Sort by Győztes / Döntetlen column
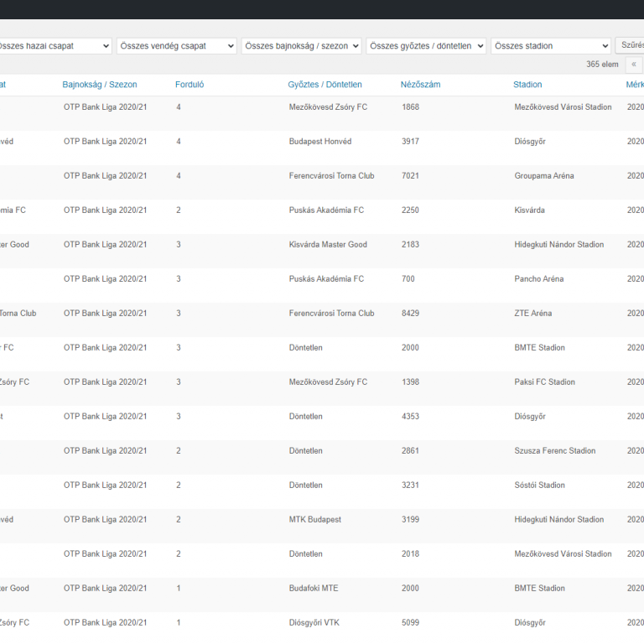This screenshot has width=644, height=644. [x=325, y=85]
